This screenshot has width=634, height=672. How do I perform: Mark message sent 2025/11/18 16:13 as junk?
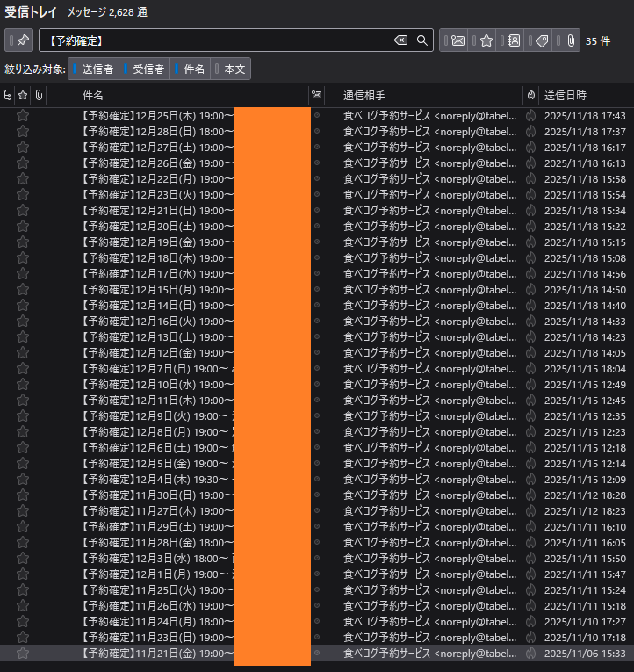pos(530,163)
